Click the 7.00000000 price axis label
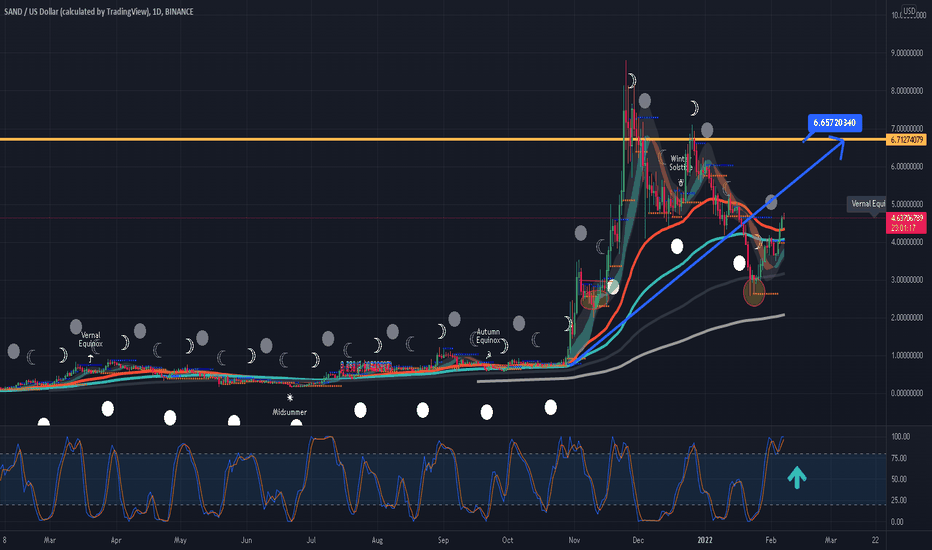 pyautogui.click(x=906, y=128)
